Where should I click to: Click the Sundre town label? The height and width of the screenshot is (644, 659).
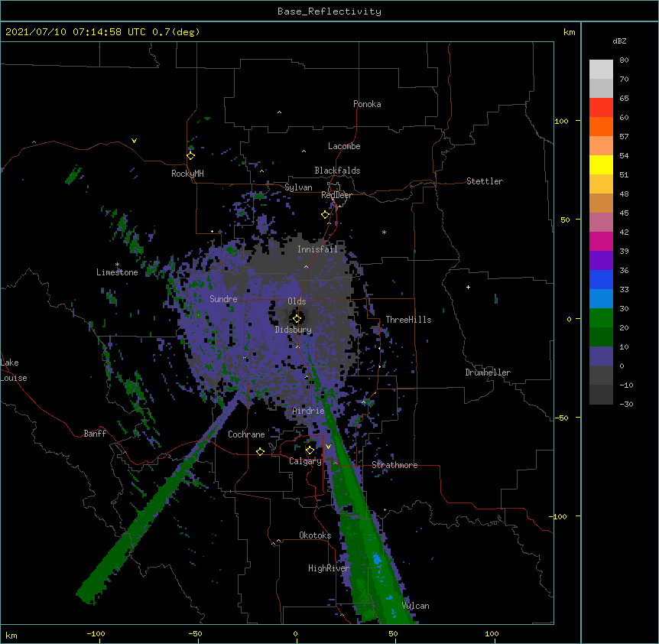(223, 299)
